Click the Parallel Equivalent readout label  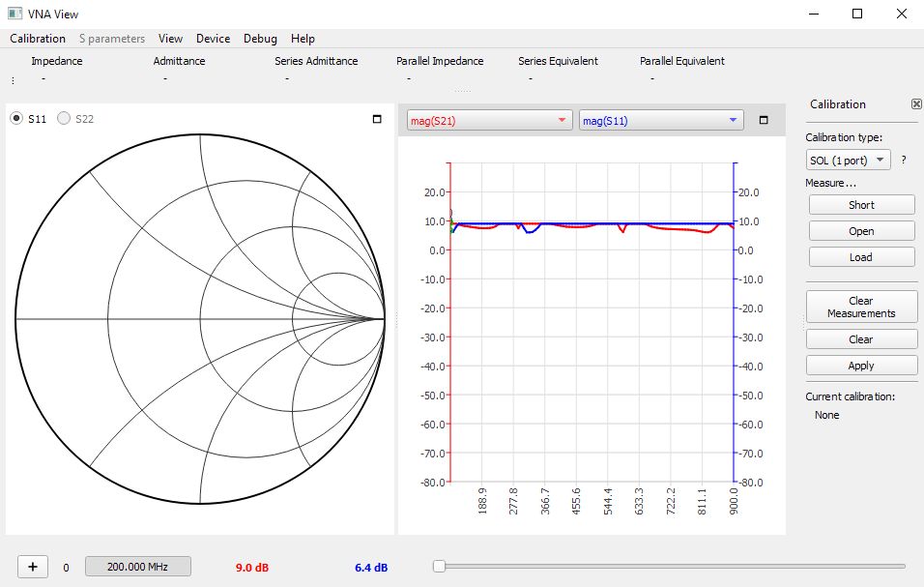(682, 61)
